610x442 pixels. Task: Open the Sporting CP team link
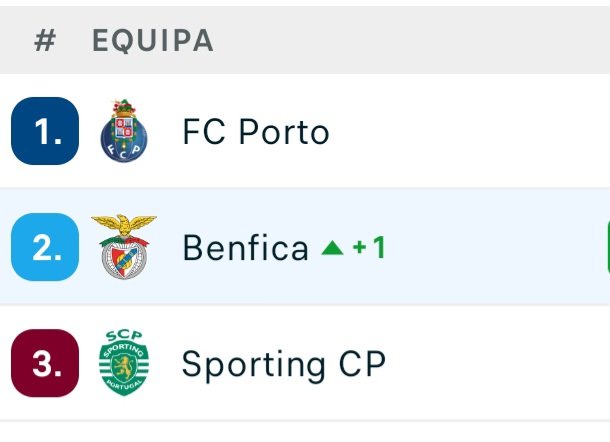point(283,364)
